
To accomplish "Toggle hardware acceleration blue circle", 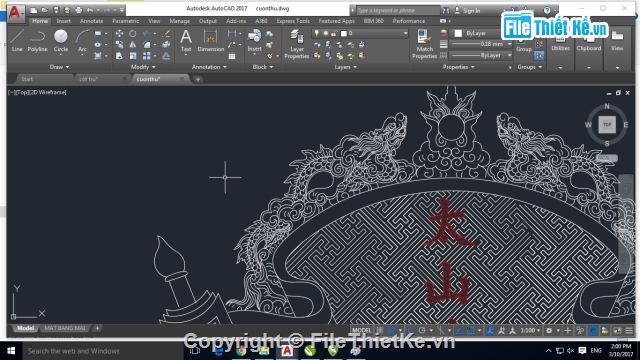I will 593,330.
